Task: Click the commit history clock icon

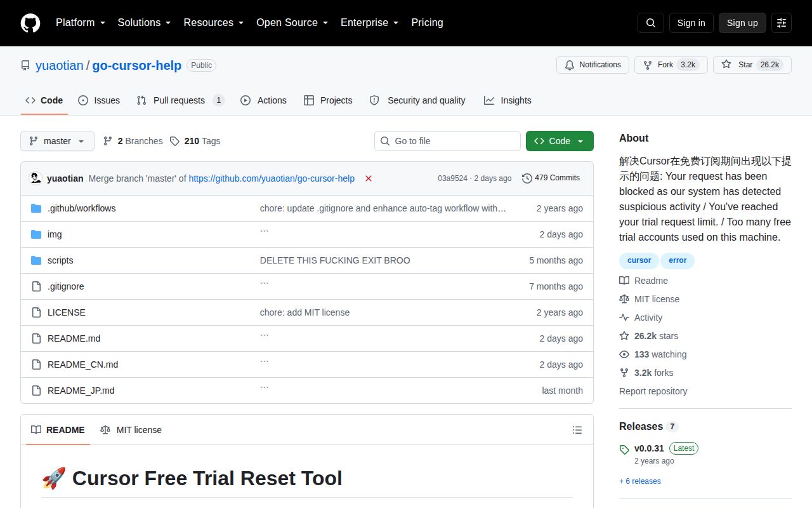Action: 527,178
